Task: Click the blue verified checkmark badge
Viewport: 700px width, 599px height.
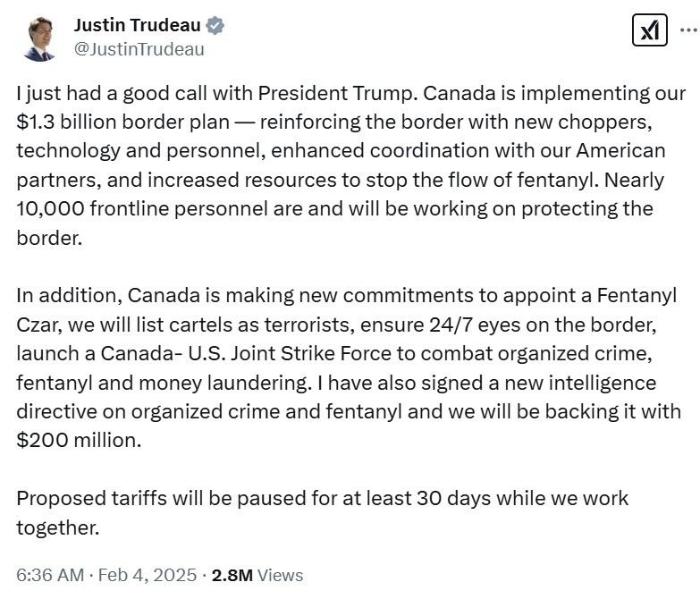Action: click(x=215, y=25)
